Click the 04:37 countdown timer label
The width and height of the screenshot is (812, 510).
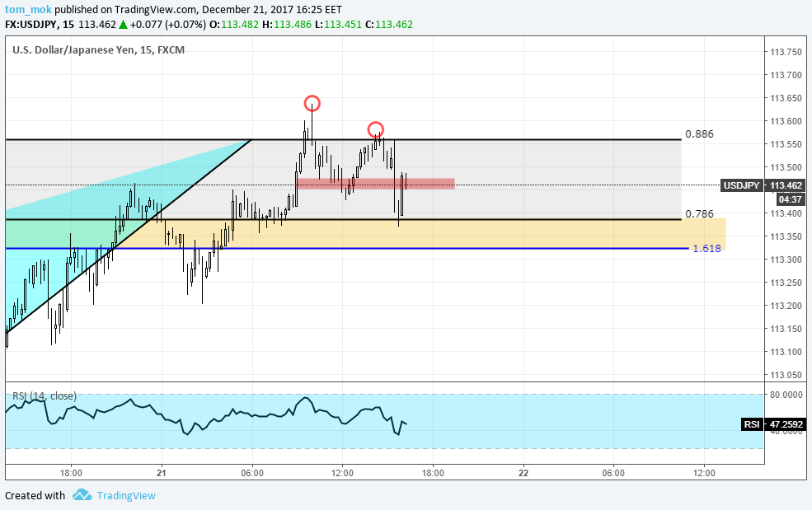[791, 199]
